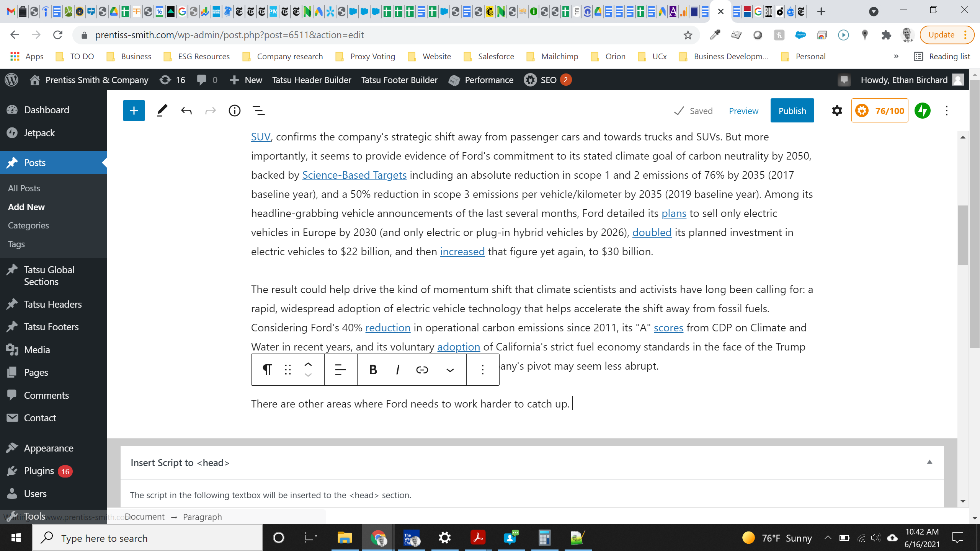This screenshot has width=980, height=551.
Task: Click the Publish button
Action: click(x=792, y=111)
